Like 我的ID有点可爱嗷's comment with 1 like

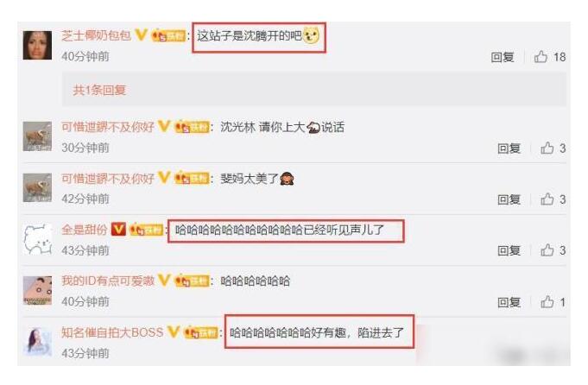pyautogui.click(x=547, y=302)
